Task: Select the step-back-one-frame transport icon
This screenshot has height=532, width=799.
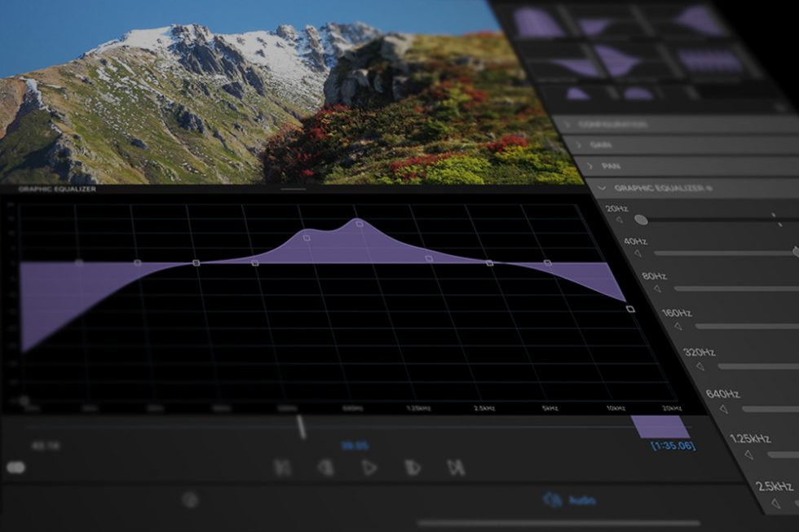Action: pos(326,466)
